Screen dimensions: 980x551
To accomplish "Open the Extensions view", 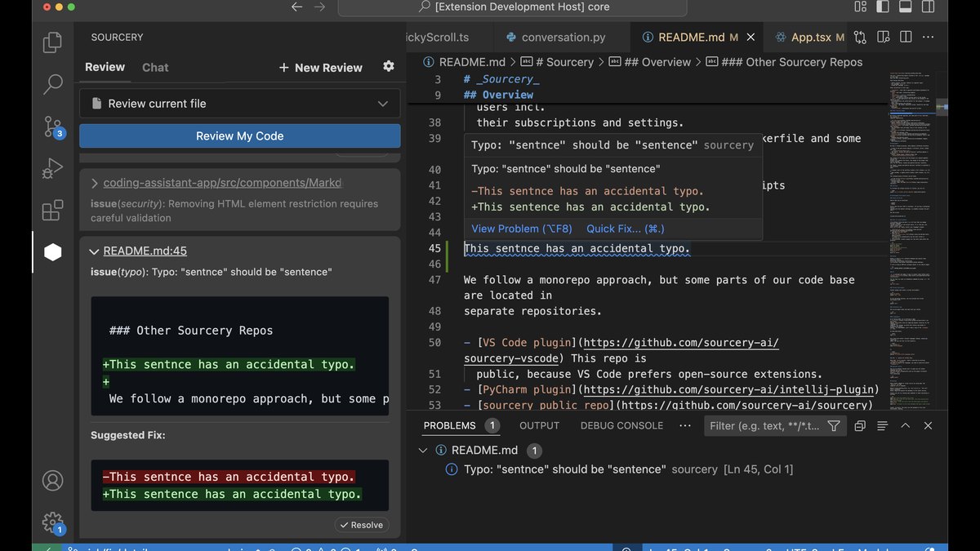I will coord(53,211).
